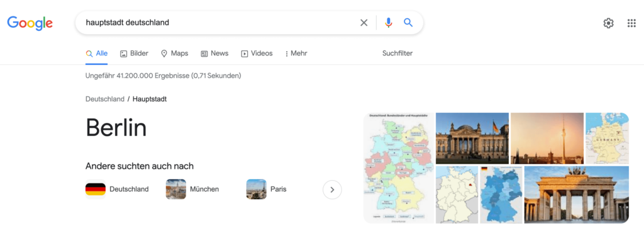The height and width of the screenshot is (230, 644).
Task: Open the Brandenburg Gate photo
Action: (576, 195)
